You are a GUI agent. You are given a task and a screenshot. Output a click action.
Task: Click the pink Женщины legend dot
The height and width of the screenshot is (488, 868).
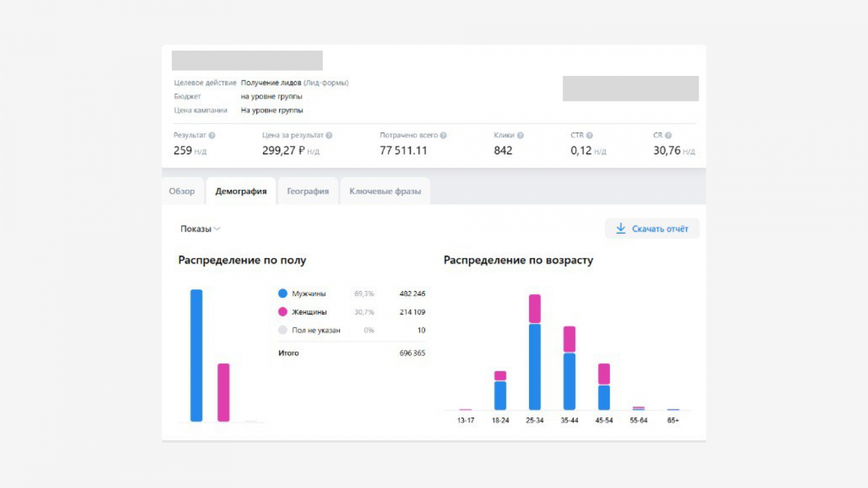click(x=283, y=312)
